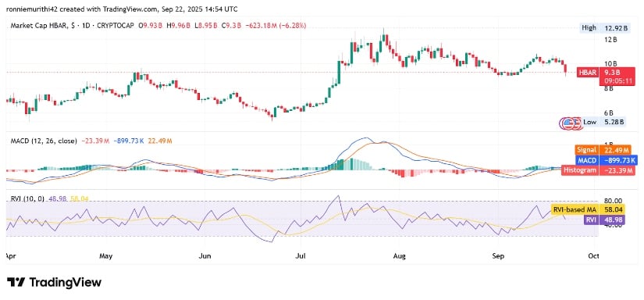Click the May label on time axis

tap(106, 256)
